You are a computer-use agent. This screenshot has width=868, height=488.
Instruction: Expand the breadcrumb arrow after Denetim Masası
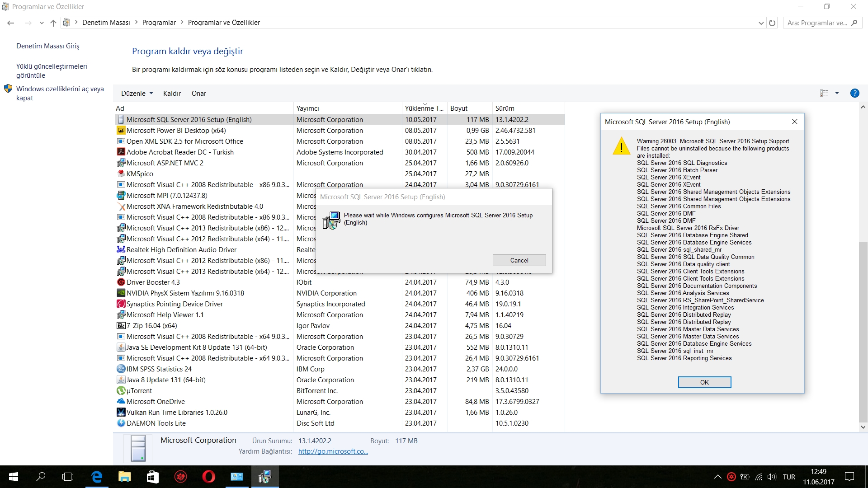coord(136,23)
